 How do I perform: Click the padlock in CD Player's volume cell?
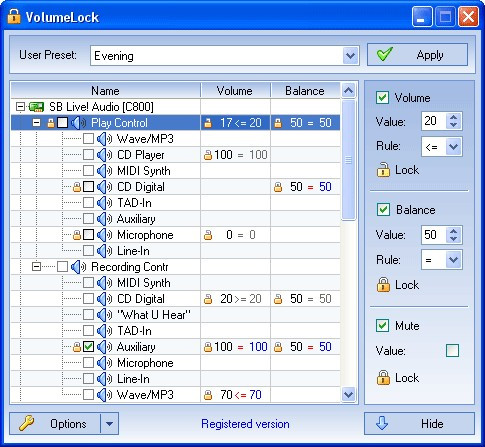point(208,155)
